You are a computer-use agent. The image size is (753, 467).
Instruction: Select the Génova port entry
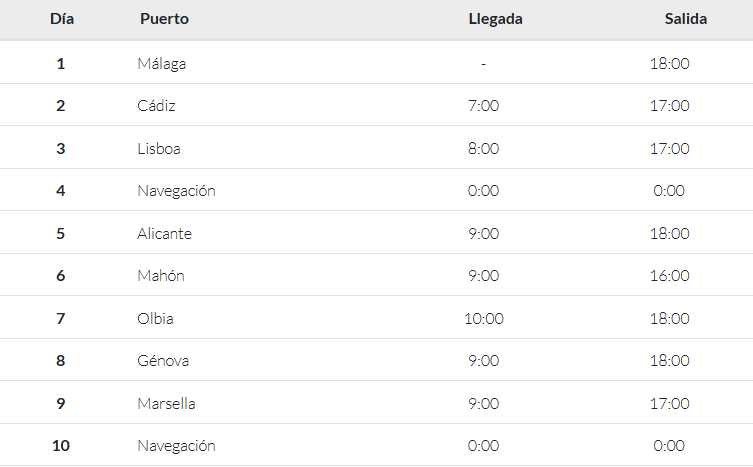(163, 361)
